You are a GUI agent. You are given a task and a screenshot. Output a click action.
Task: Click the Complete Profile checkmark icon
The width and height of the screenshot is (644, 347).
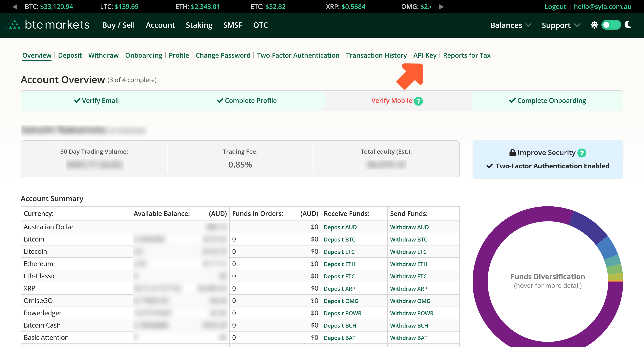click(220, 101)
